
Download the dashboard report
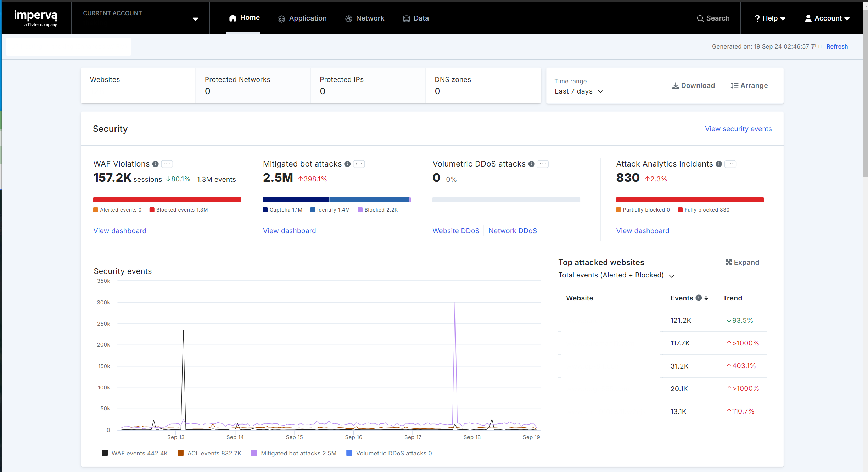tap(694, 85)
